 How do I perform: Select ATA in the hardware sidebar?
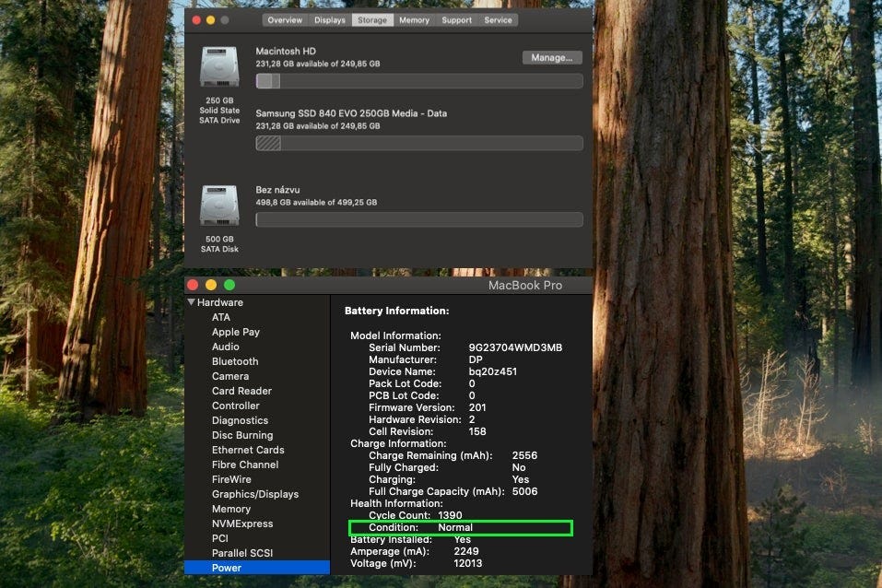[x=221, y=317]
